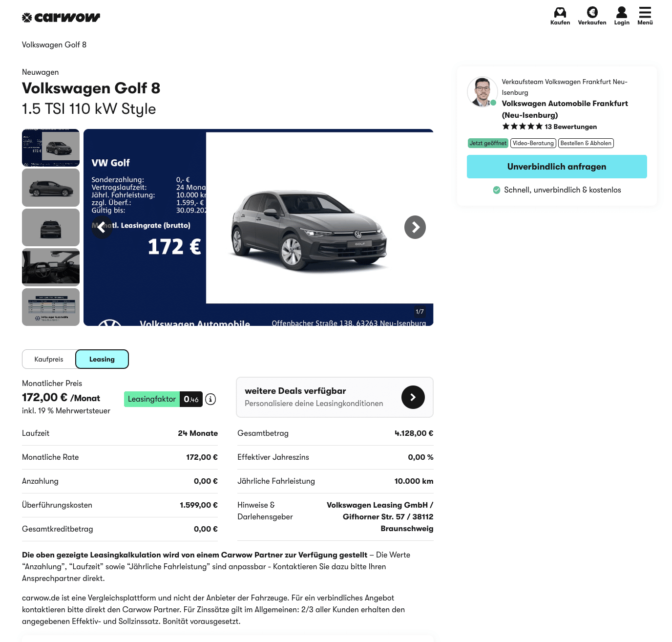The height and width of the screenshot is (642, 672).
Task: Click Überführungskosten 1.599,00 € value
Action: click(x=199, y=505)
